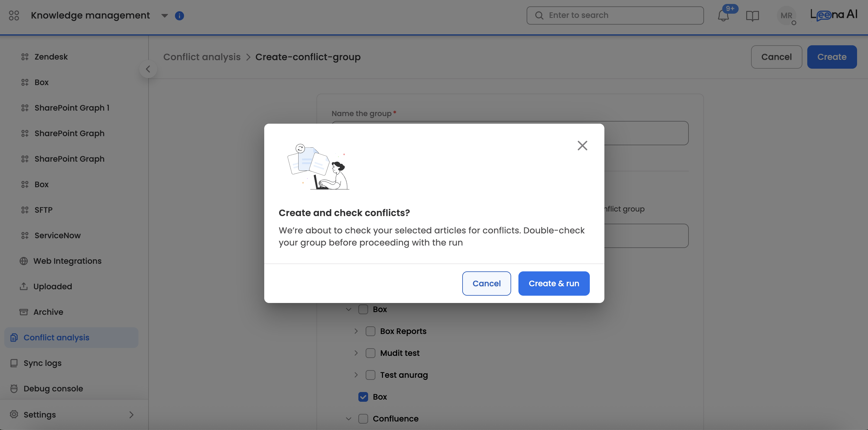Open Knowledge management dropdown arrow

pyautogui.click(x=164, y=15)
